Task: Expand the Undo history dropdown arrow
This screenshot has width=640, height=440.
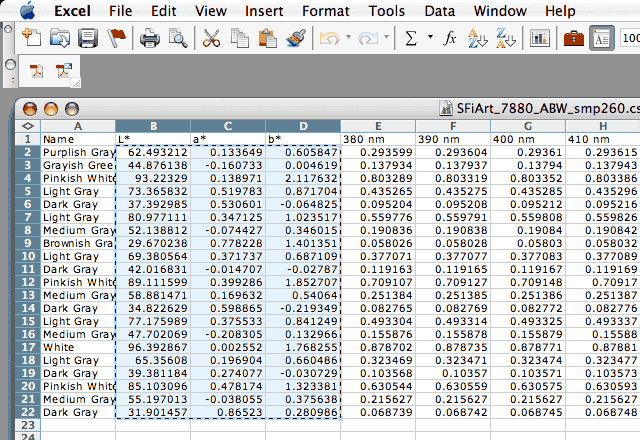Action: point(348,37)
